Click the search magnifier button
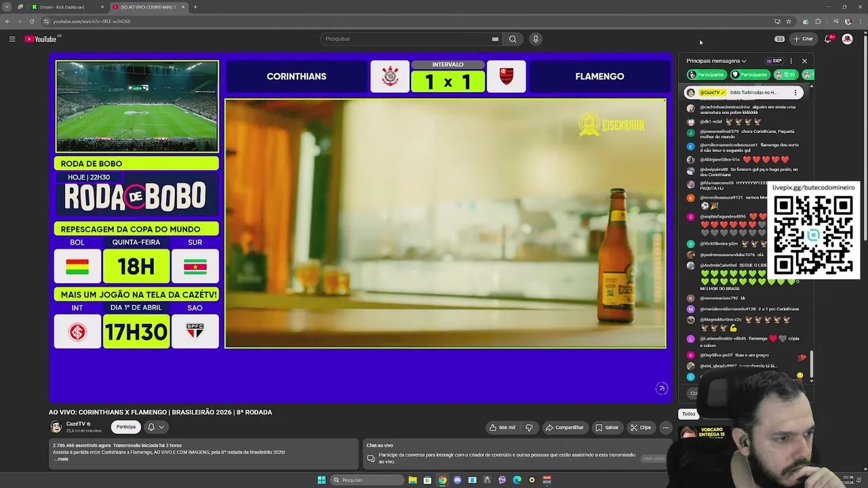The width and height of the screenshot is (868, 488). (x=513, y=39)
